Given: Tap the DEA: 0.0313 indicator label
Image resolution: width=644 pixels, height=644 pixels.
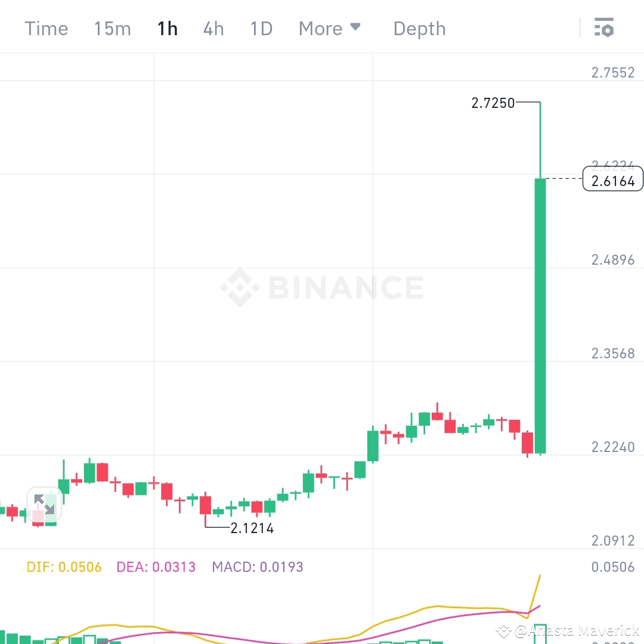Looking at the screenshot, I should 156,567.
